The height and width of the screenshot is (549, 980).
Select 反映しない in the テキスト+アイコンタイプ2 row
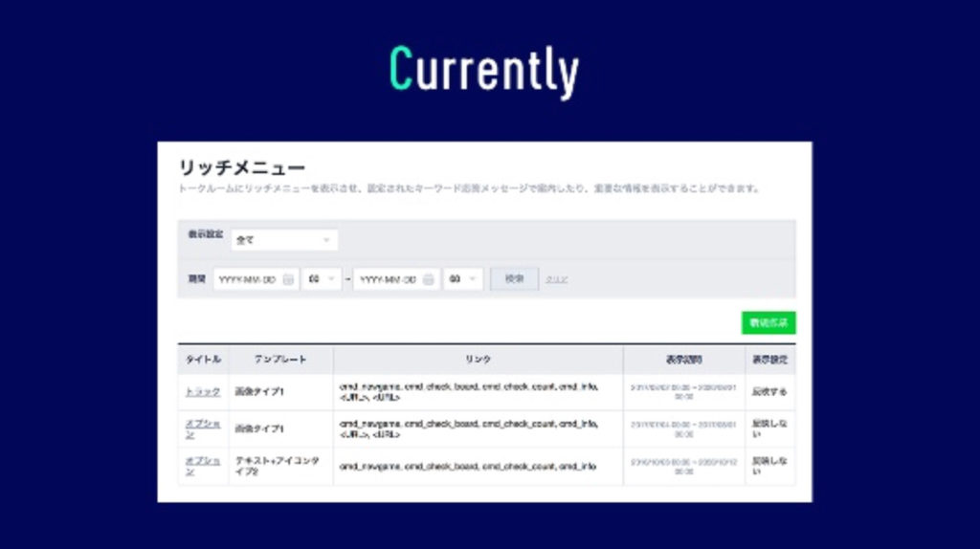770,466
